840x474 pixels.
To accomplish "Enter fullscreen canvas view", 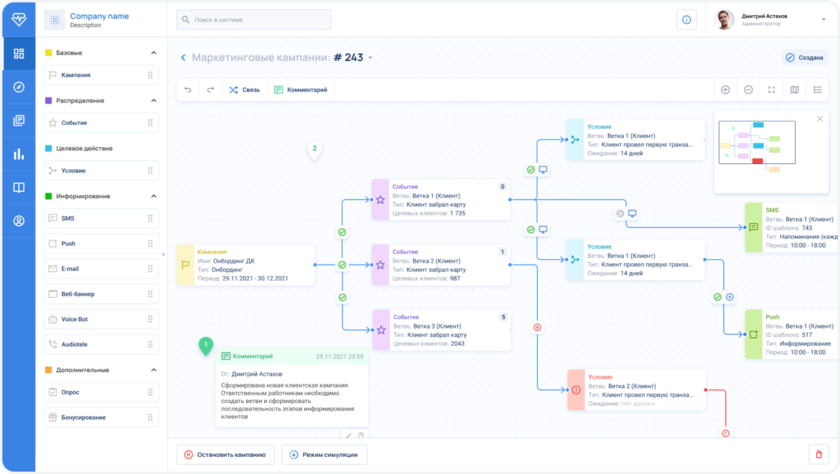I will tap(771, 90).
